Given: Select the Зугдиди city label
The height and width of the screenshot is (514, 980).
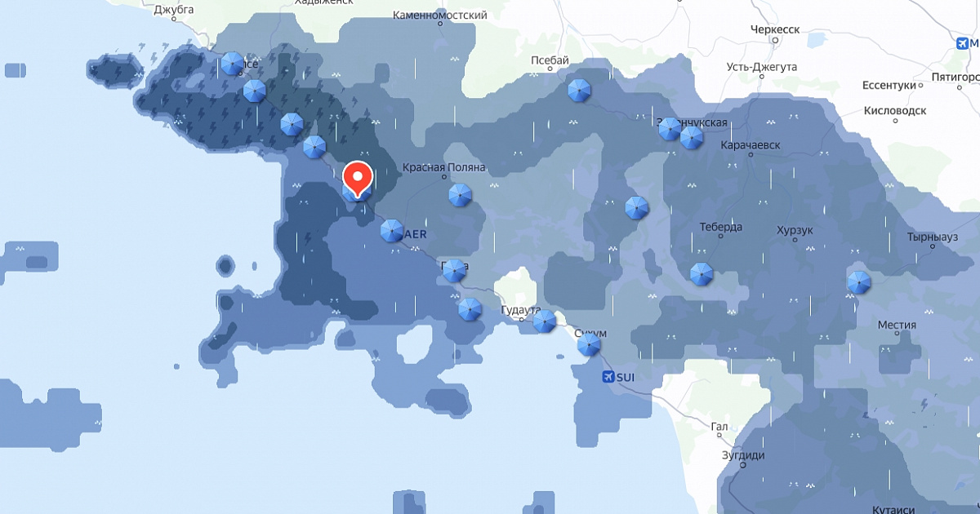Looking at the screenshot, I should (743, 455).
